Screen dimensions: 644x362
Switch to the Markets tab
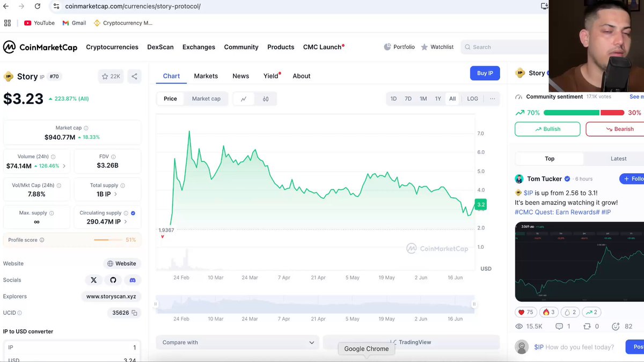point(206,76)
